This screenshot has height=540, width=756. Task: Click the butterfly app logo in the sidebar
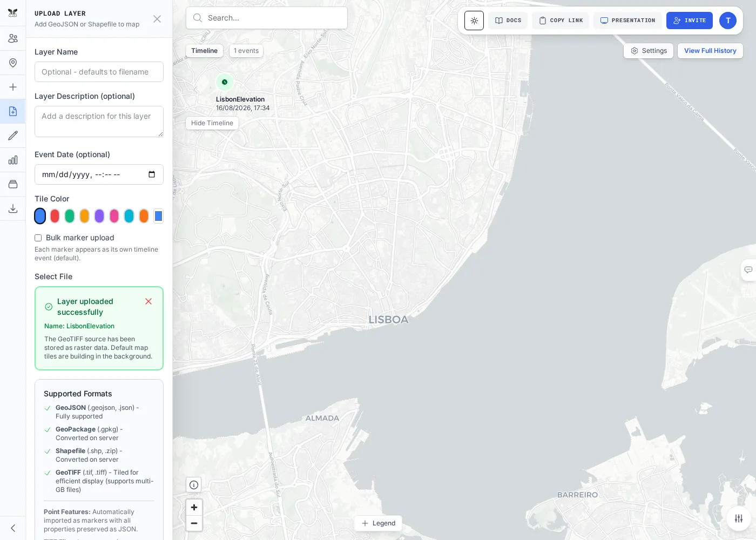(13, 13)
